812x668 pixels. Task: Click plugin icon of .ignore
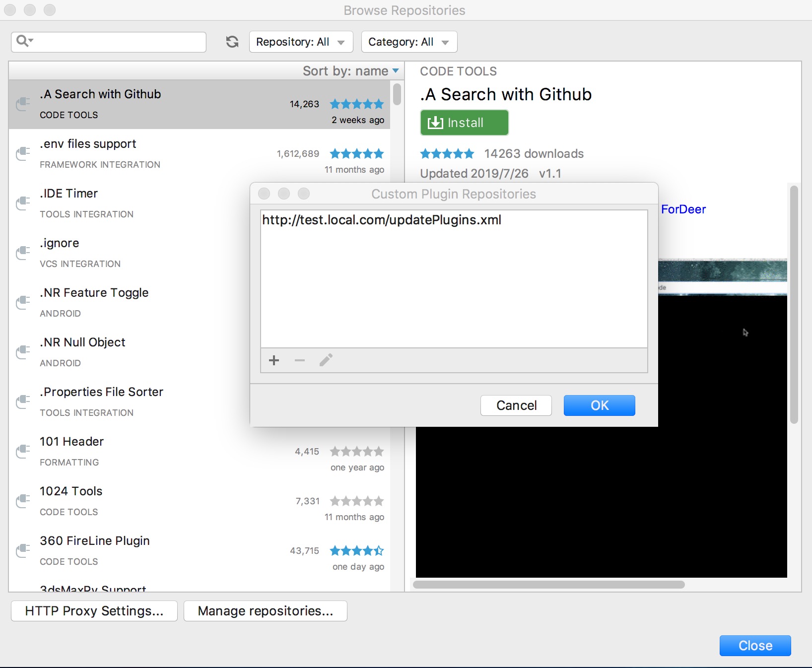[x=23, y=253]
